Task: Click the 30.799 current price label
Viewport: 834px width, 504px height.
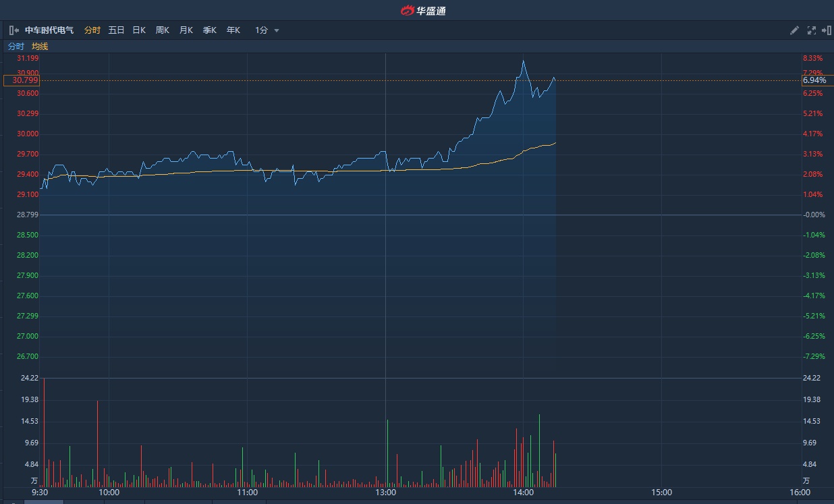Action: (22, 80)
